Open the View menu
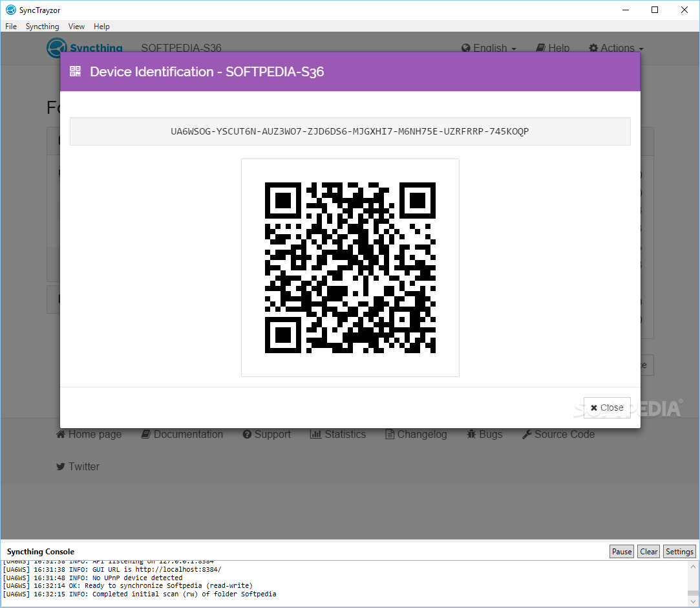Viewport: 700px width, 608px height. (76, 27)
